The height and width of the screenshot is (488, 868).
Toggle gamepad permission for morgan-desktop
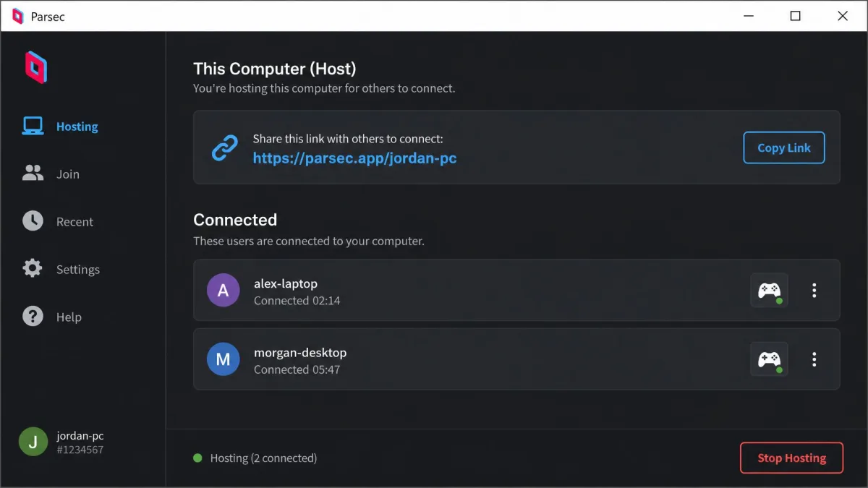769,359
